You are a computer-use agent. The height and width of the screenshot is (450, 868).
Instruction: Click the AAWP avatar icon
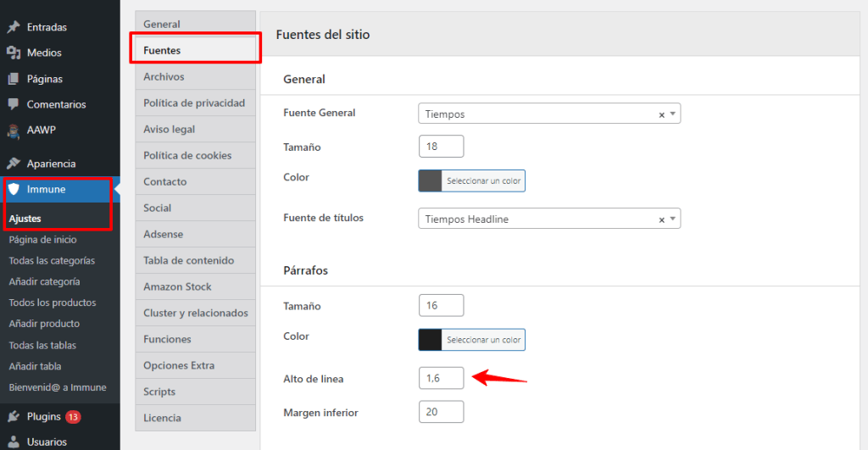[14, 131]
